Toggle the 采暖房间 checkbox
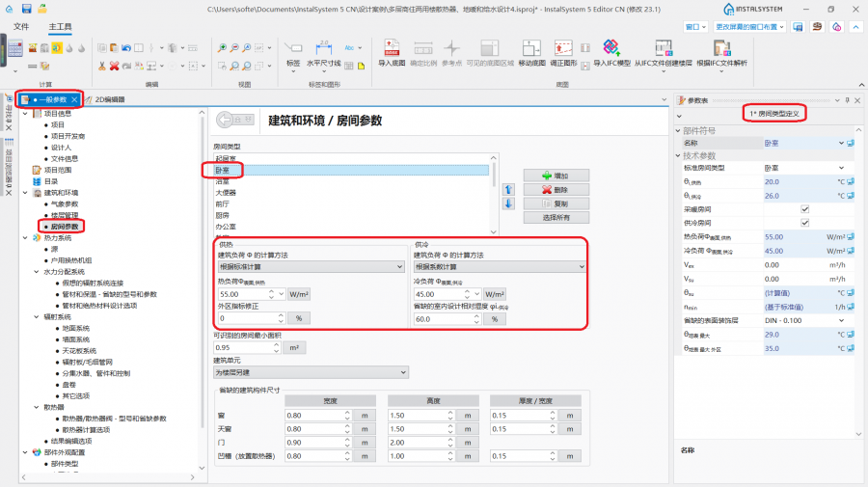Image resolution: width=868 pixels, height=487 pixels. point(804,208)
